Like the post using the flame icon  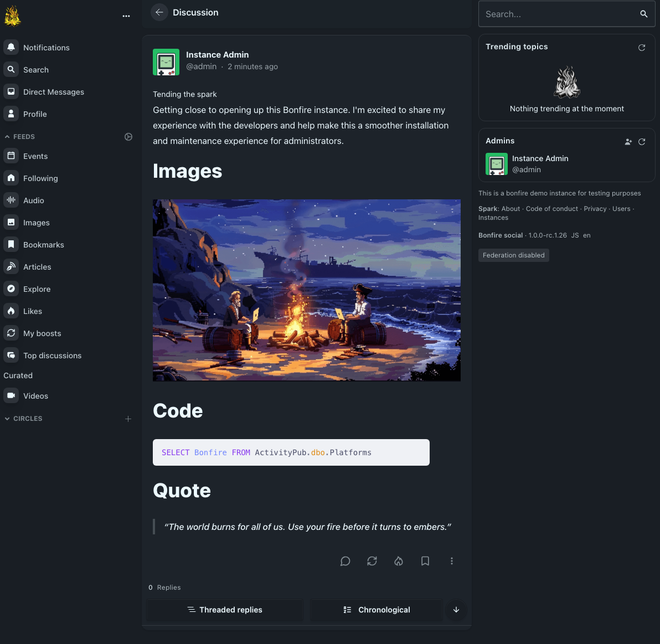click(399, 561)
